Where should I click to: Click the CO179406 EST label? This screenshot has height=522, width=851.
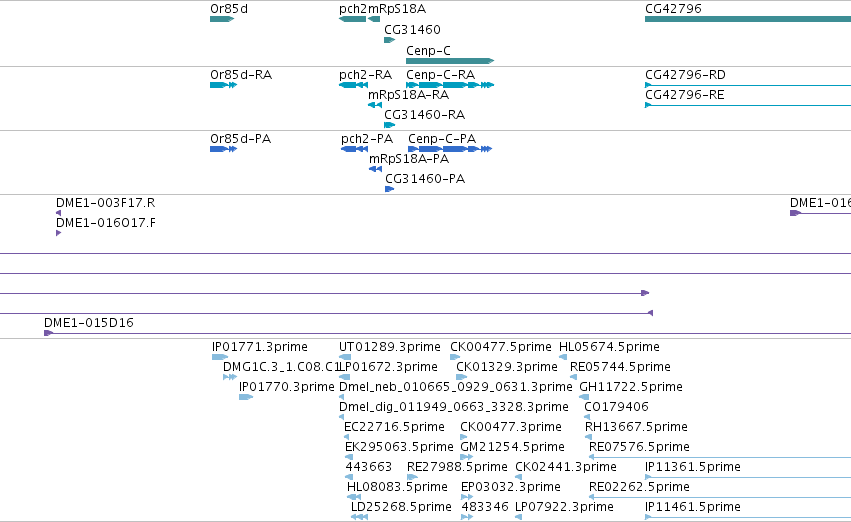click(616, 407)
